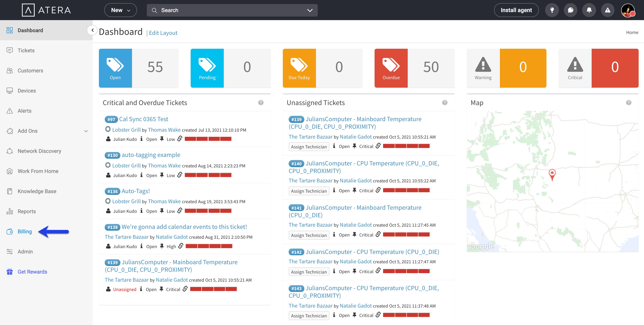Viewport: 644px width, 325px height.
Task: Open ticket Cal Sync 0365 Test
Action: tap(143, 119)
